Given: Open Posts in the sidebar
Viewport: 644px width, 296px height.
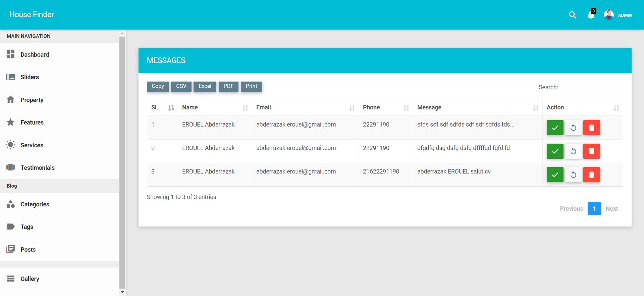Looking at the screenshot, I should coord(59,249).
